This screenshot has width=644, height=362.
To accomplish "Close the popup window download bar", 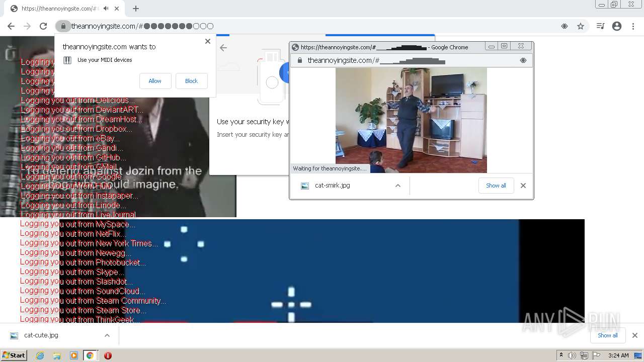I will click(x=523, y=186).
